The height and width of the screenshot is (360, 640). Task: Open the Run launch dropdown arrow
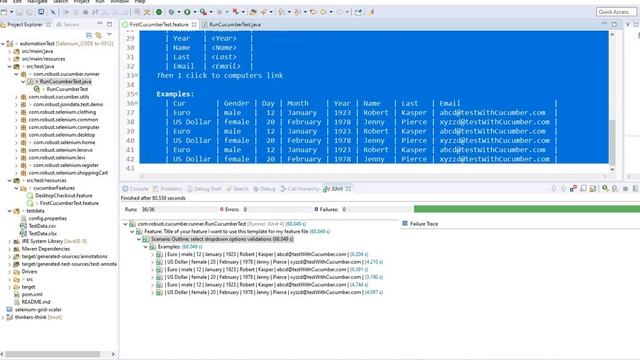195,12
